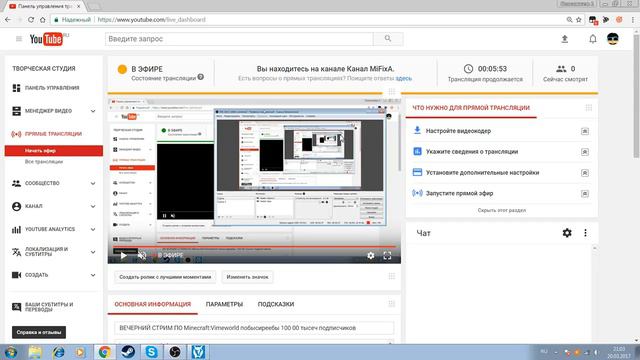Expand the Создать section chevron
640x360 pixels.
(x=93, y=275)
